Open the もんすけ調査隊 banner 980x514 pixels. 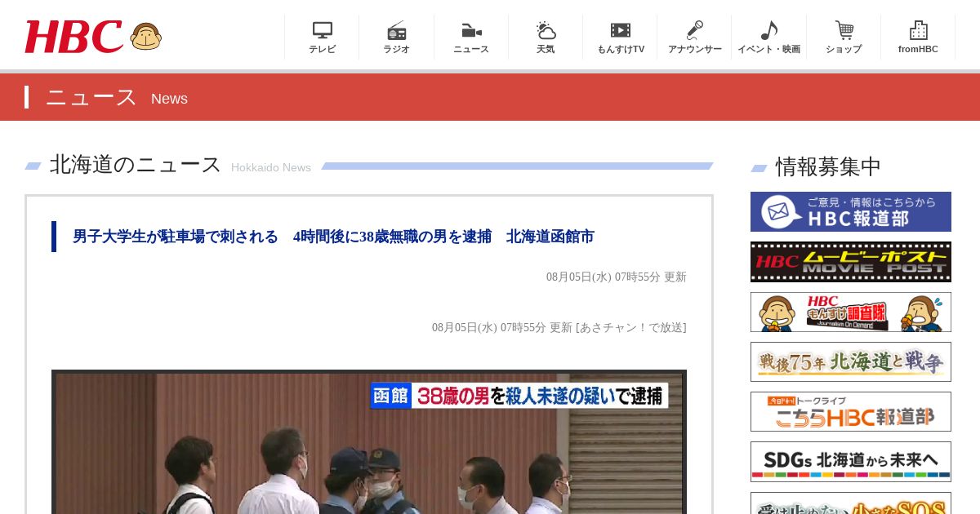[851, 312]
